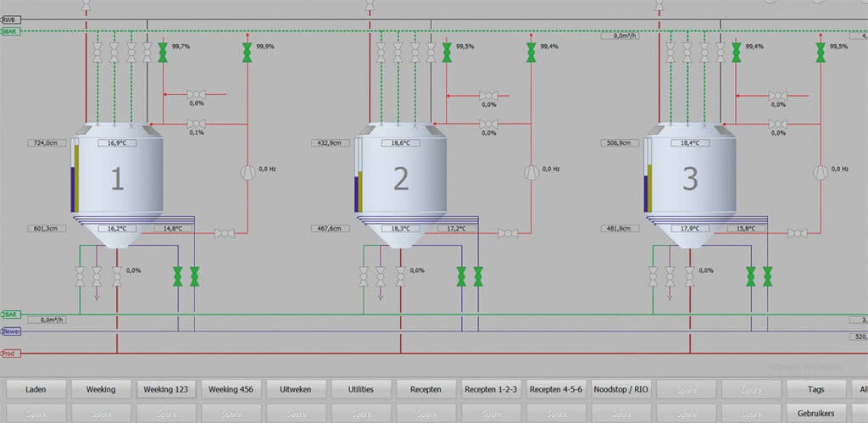Click the Uitweken button
The height and width of the screenshot is (423, 868).
click(x=296, y=389)
